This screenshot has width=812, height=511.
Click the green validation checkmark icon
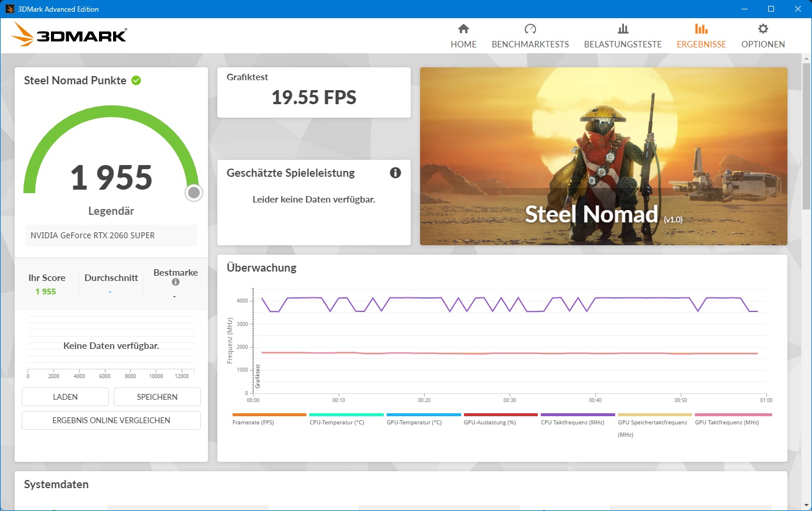click(x=137, y=80)
